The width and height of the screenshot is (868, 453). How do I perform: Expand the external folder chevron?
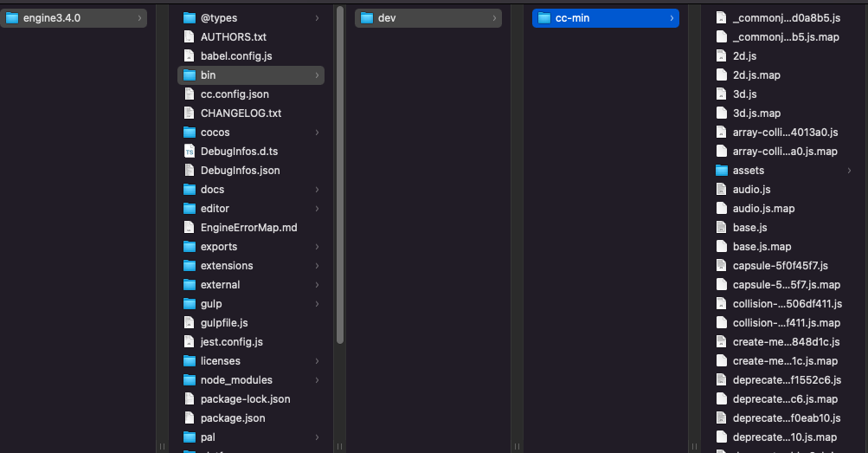pyautogui.click(x=318, y=285)
